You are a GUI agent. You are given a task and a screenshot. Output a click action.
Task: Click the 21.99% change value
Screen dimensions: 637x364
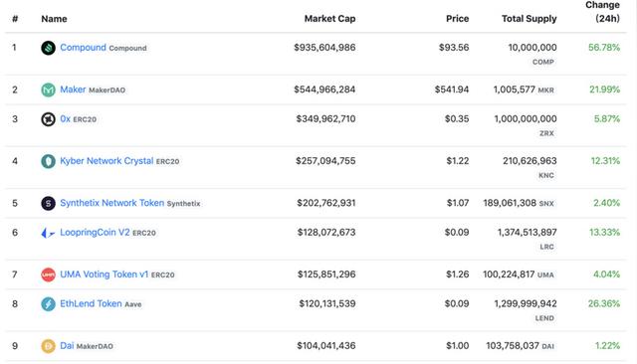coord(604,90)
